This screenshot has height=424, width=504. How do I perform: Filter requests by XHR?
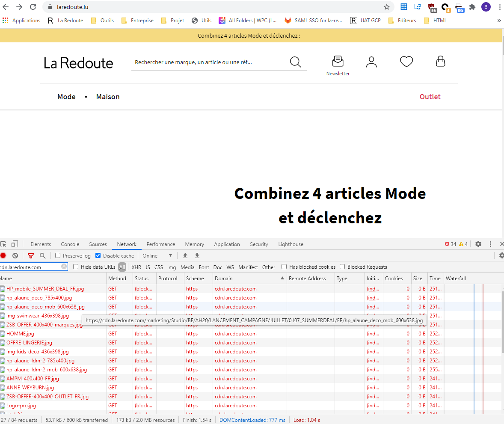click(136, 267)
